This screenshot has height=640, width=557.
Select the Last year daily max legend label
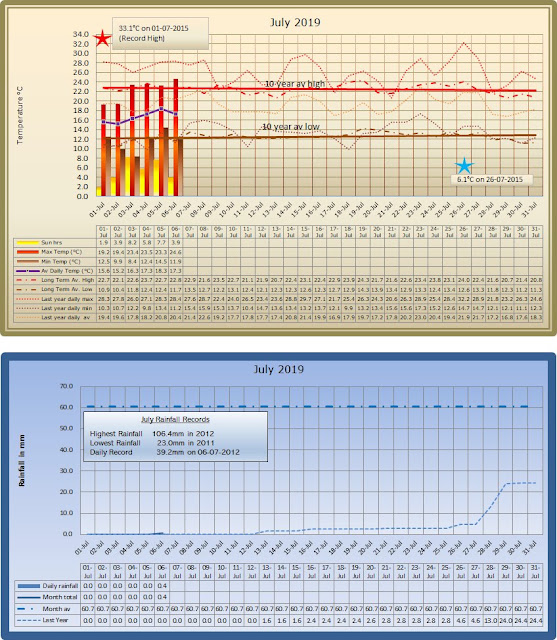(x=67, y=299)
